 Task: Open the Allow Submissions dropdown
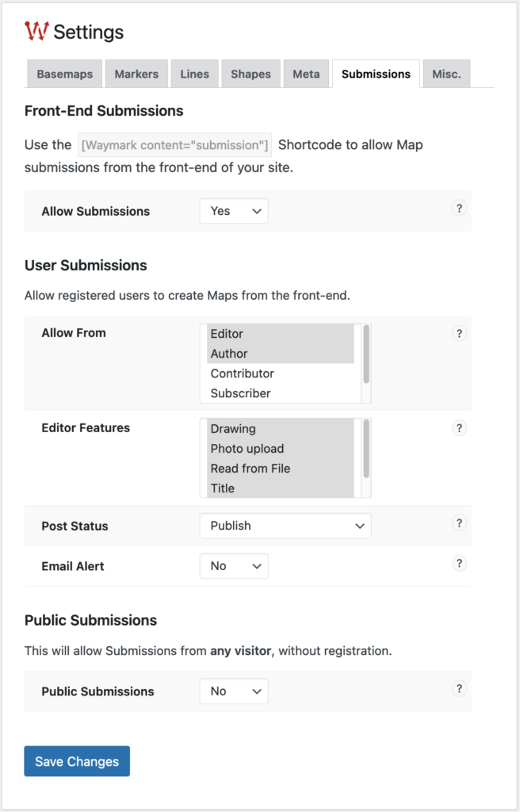(234, 211)
